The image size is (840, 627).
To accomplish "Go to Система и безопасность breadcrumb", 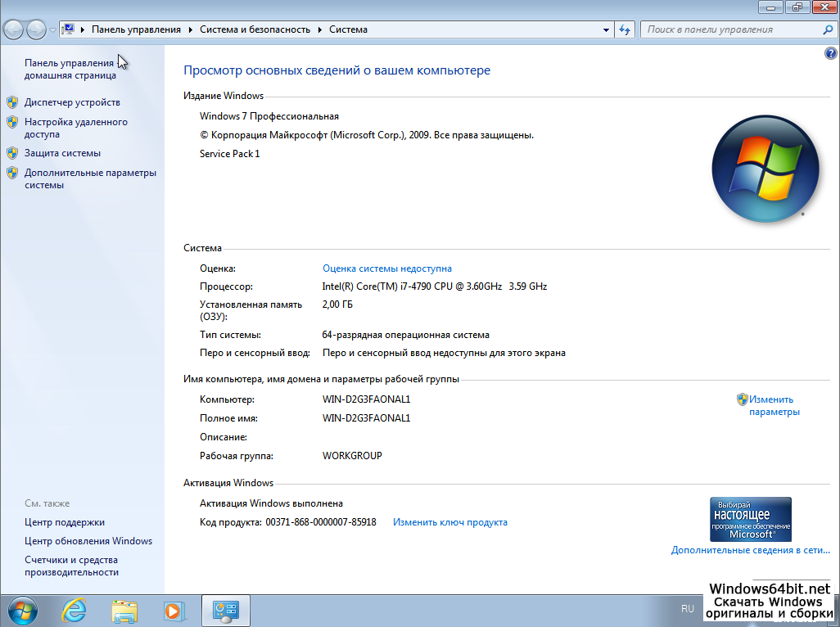I will (x=255, y=29).
